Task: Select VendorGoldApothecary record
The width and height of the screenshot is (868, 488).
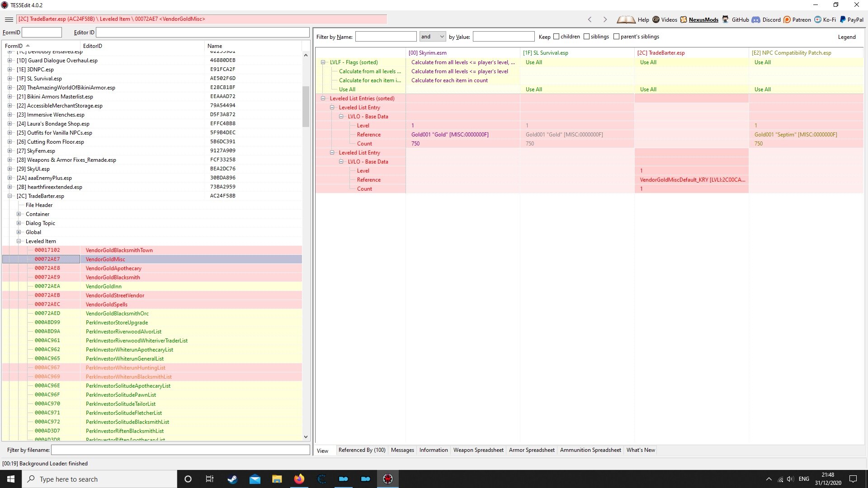Action: [x=152, y=268]
